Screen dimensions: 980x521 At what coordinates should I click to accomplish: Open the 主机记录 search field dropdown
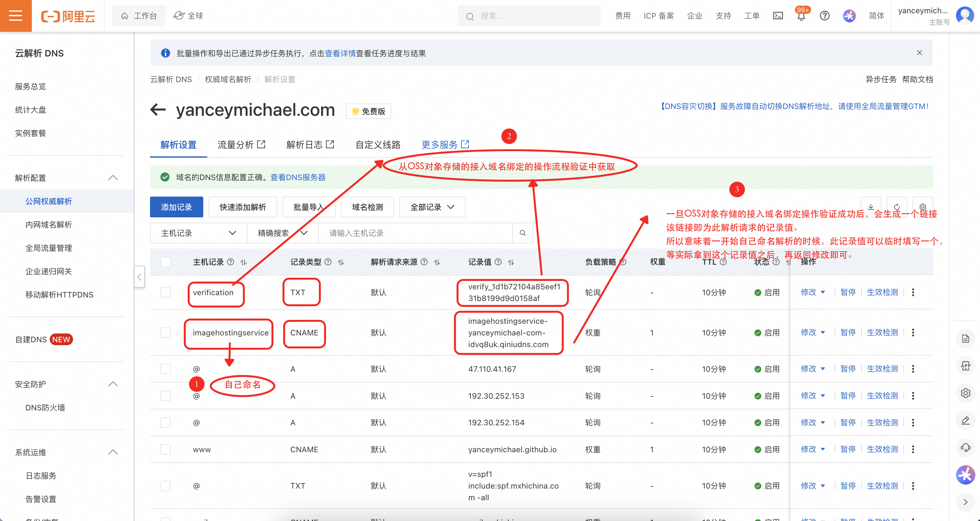pos(199,233)
